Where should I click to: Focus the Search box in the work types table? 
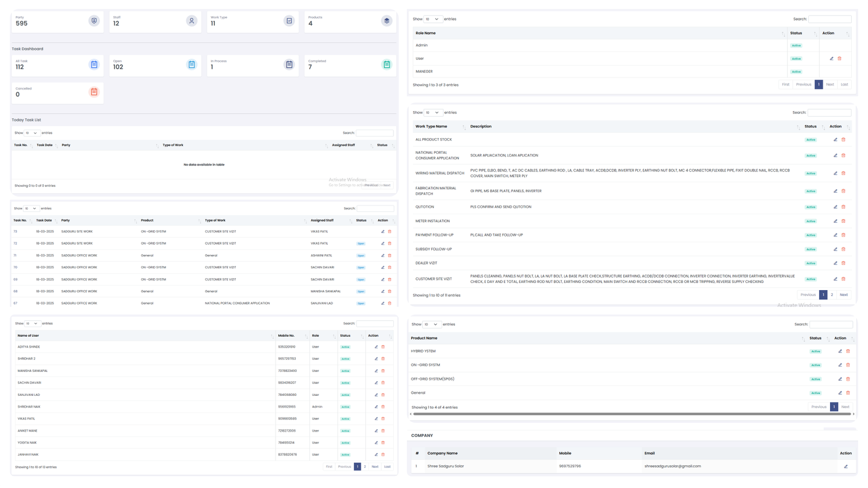(x=829, y=113)
